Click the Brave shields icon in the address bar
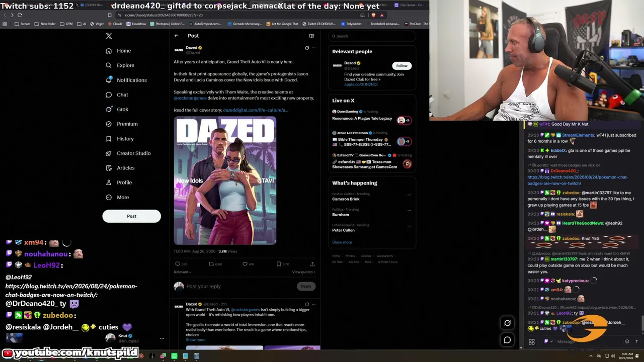 (373, 15)
